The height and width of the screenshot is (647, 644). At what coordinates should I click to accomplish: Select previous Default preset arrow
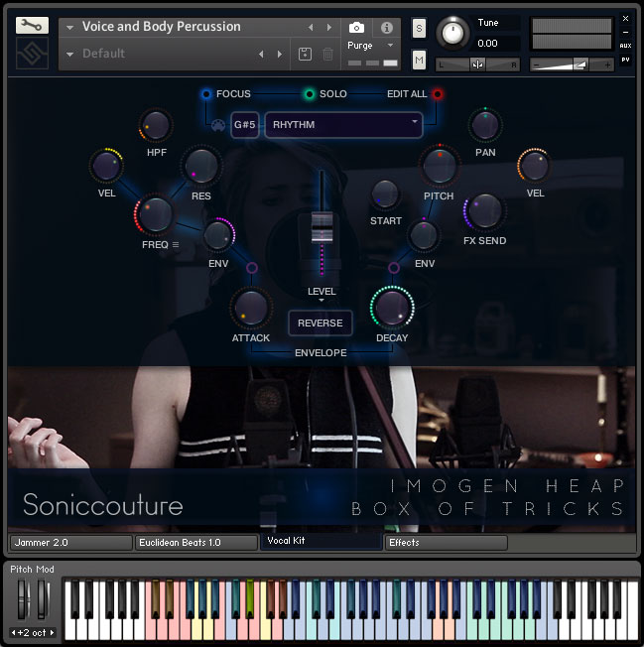(x=261, y=54)
